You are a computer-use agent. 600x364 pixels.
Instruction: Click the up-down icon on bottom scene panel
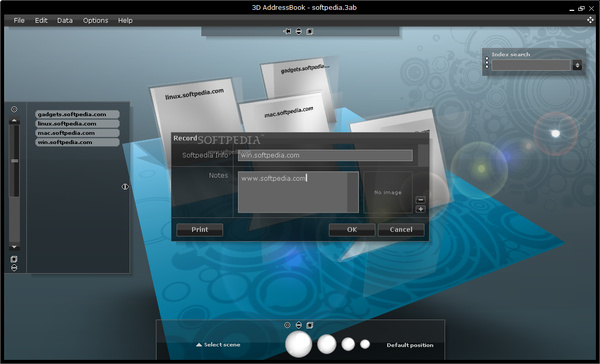click(x=298, y=325)
